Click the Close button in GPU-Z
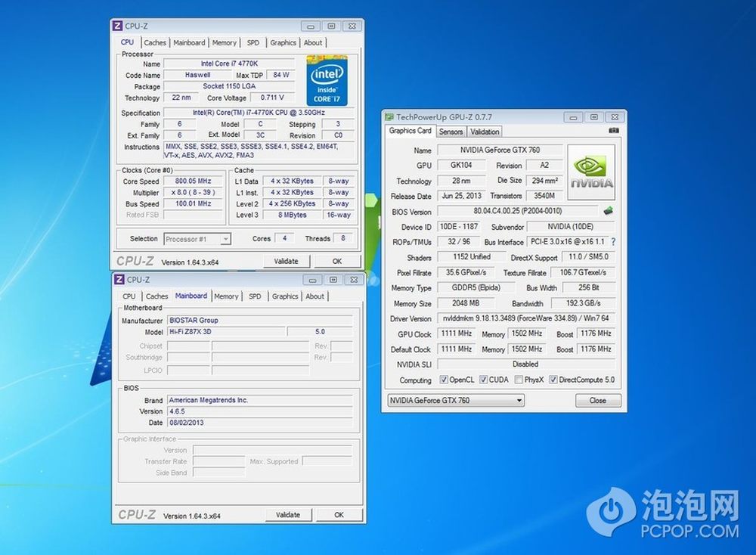Viewport: 756px width, 555px height. [598, 400]
